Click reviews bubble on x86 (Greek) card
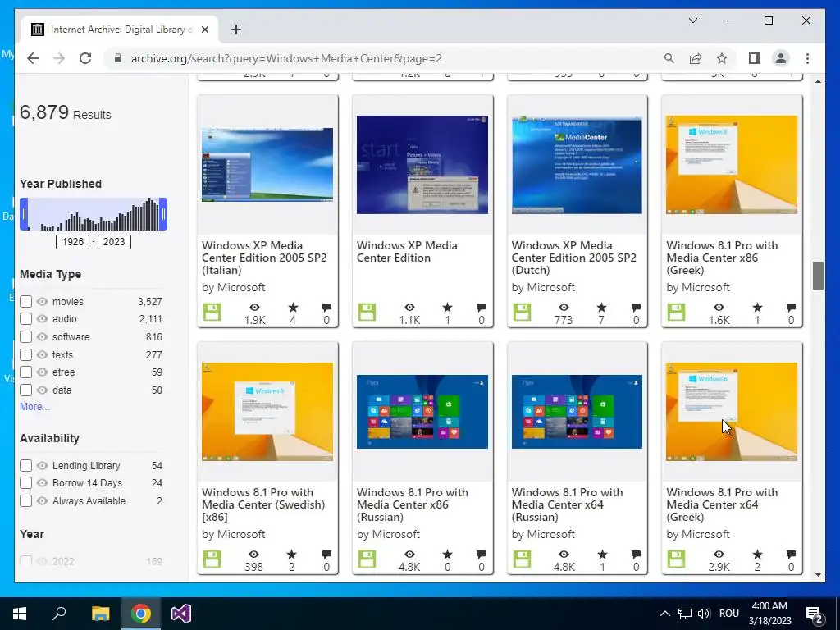Viewport: 840px width, 630px height. point(791,308)
